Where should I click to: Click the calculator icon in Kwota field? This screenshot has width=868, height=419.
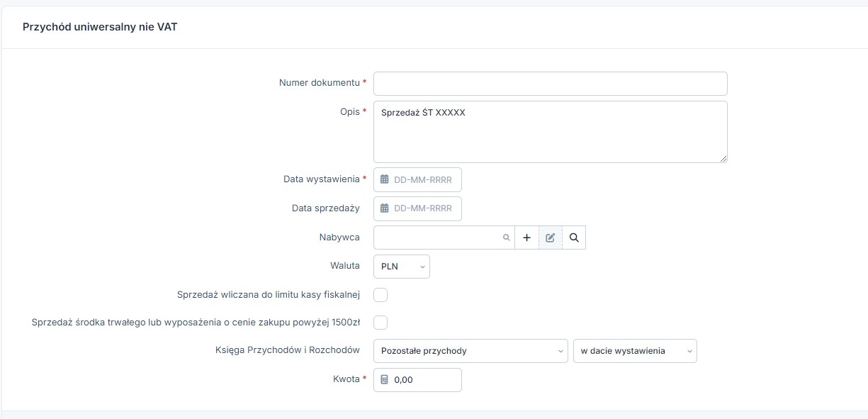[384, 379]
